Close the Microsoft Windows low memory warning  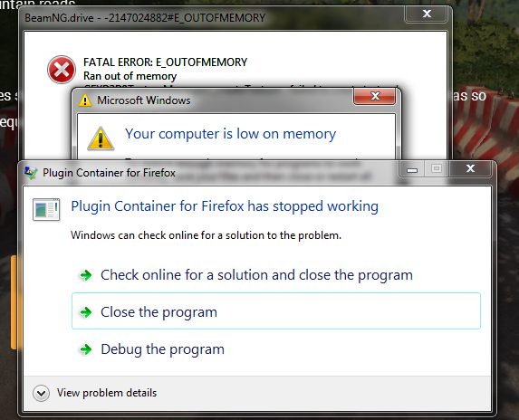tap(375, 96)
